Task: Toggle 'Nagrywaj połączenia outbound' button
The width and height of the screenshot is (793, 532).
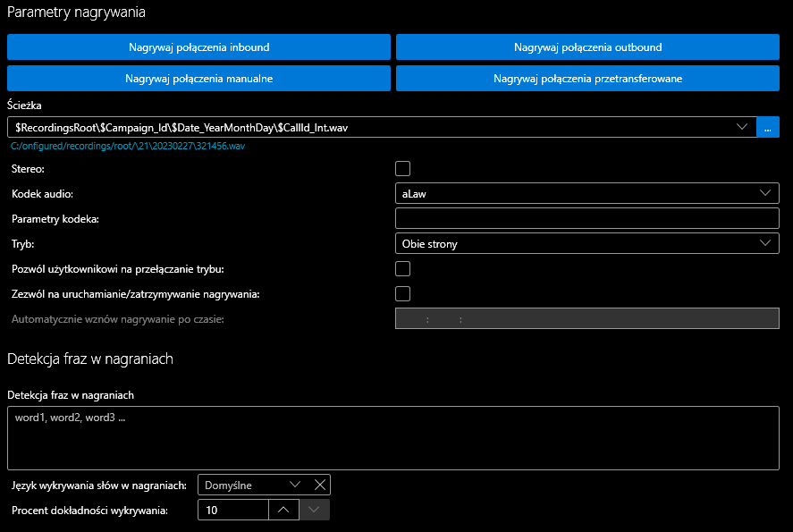Action: pos(587,46)
